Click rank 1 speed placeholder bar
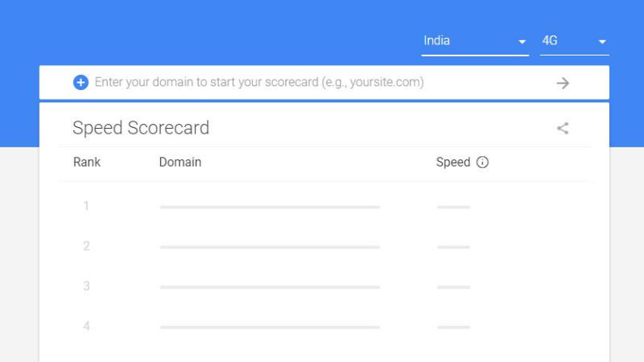Screen dimensions: 644x362 (453, 208)
